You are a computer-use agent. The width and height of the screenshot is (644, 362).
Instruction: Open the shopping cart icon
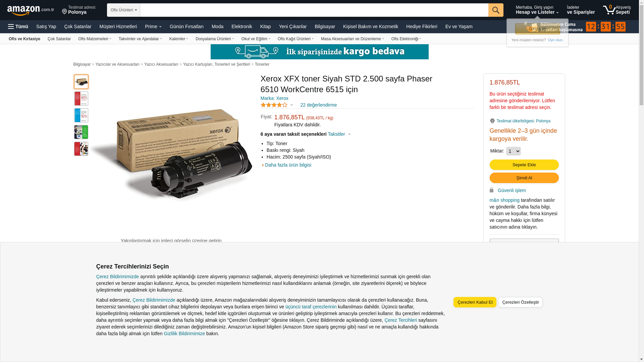[x=609, y=10]
